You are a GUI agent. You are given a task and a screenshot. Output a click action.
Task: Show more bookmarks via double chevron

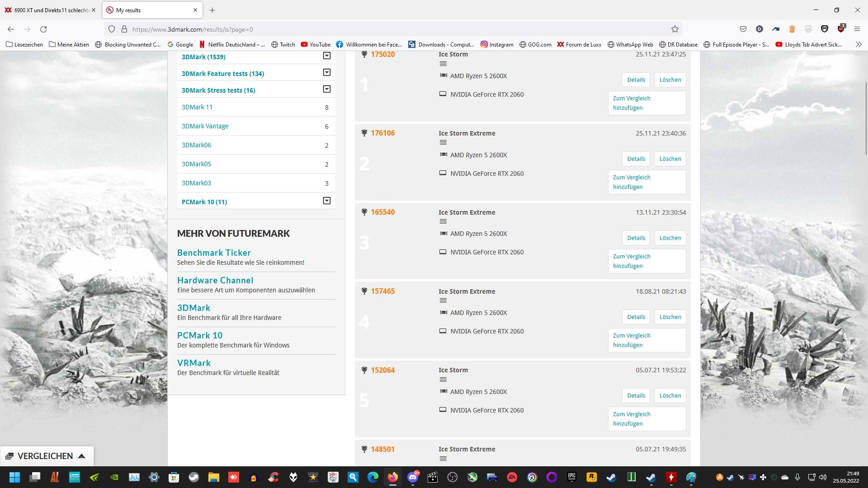pos(859,44)
